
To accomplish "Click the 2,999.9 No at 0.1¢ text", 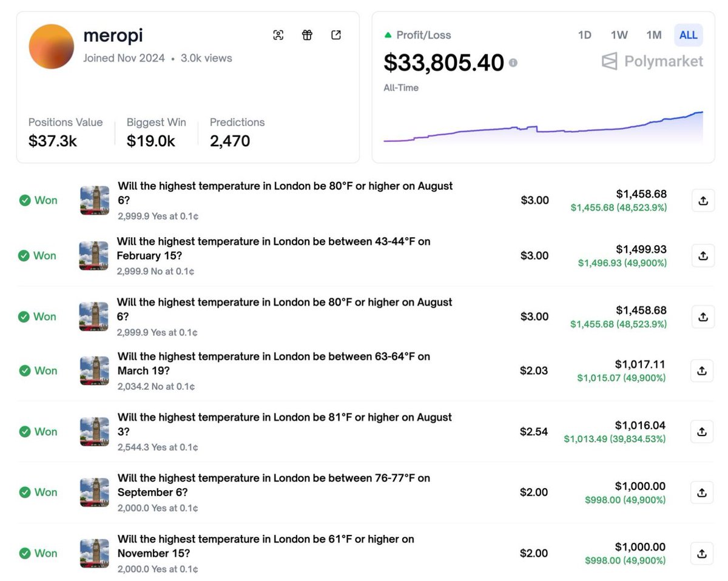I will pos(156,271).
